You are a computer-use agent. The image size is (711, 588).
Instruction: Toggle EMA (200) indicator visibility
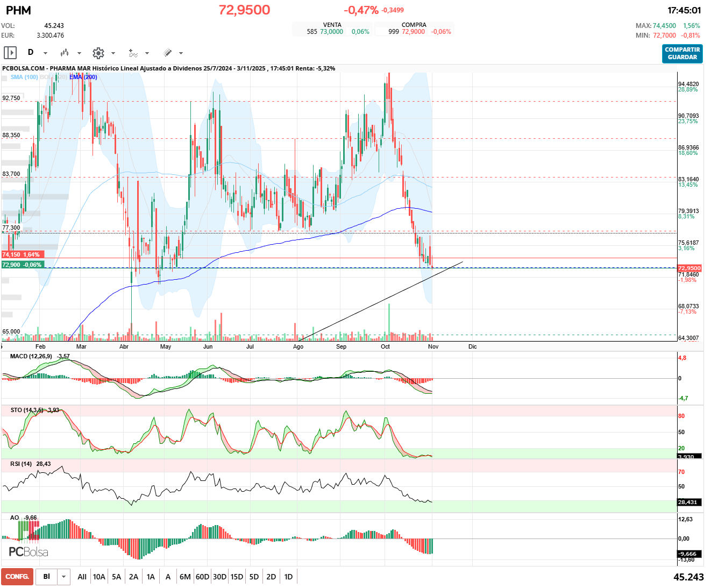point(83,77)
